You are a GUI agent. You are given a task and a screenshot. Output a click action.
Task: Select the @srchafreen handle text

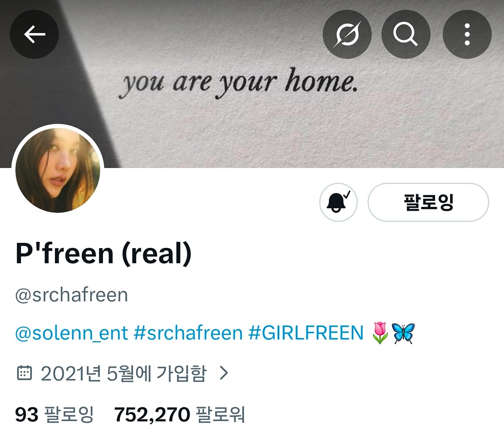[x=71, y=295]
